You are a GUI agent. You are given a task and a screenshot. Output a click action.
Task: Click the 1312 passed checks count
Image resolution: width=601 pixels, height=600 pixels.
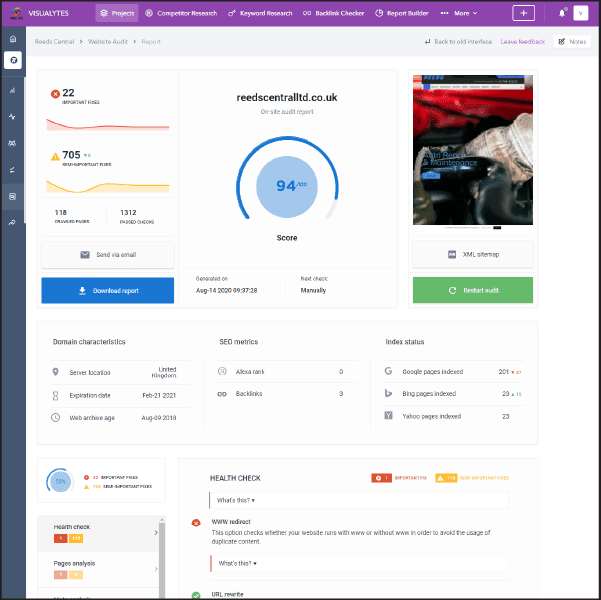pyautogui.click(x=128, y=212)
